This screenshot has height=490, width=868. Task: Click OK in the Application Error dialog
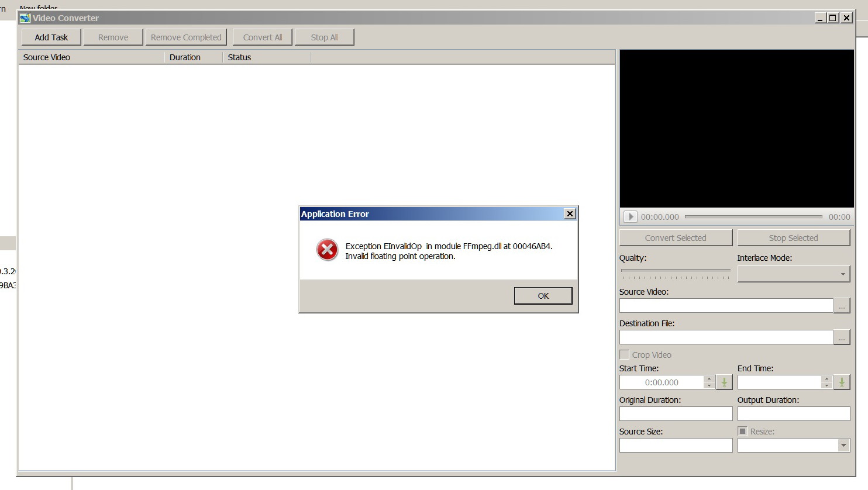pyautogui.click(x=543, y=296)
